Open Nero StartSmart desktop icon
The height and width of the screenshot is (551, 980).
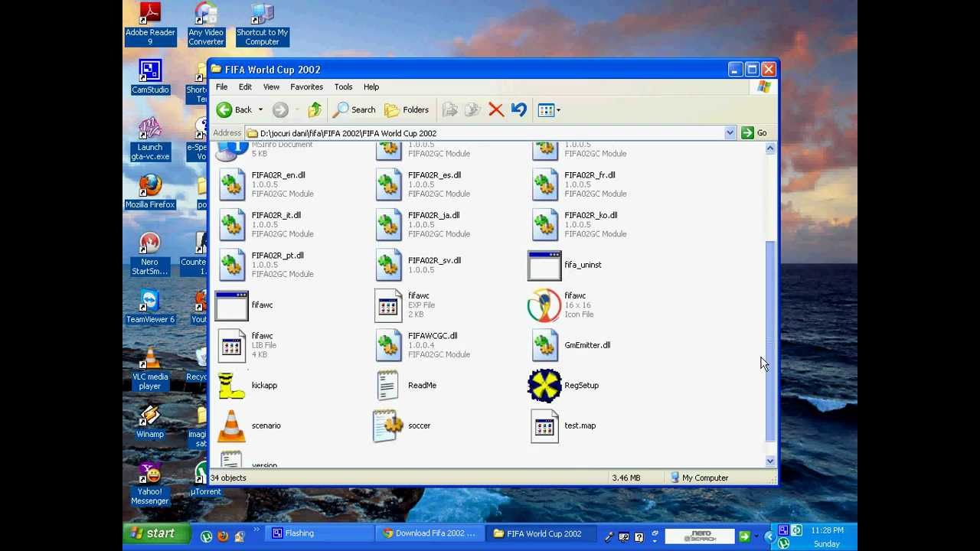click(150, 254)
